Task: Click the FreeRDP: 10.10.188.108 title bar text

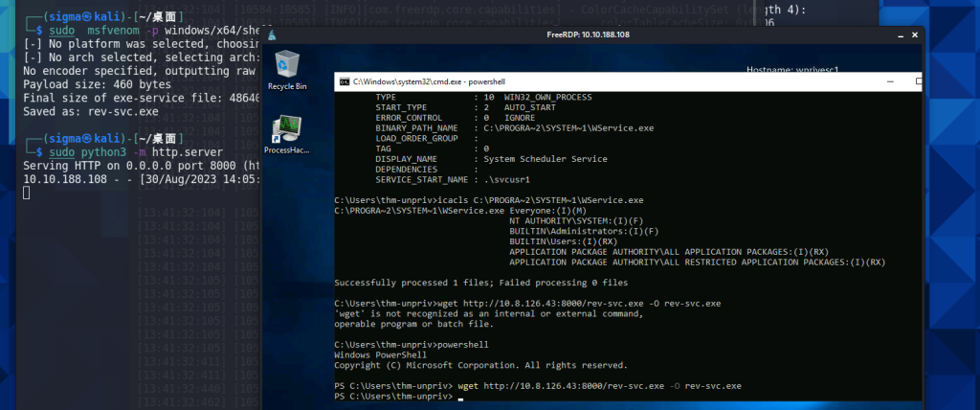Action: (588, 34)
